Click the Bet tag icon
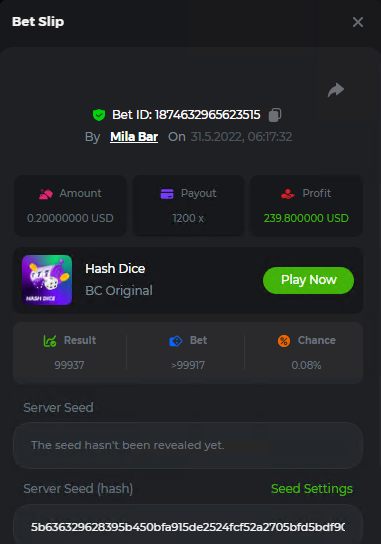The height and width of the screenshot is (544, 381). 176,341
